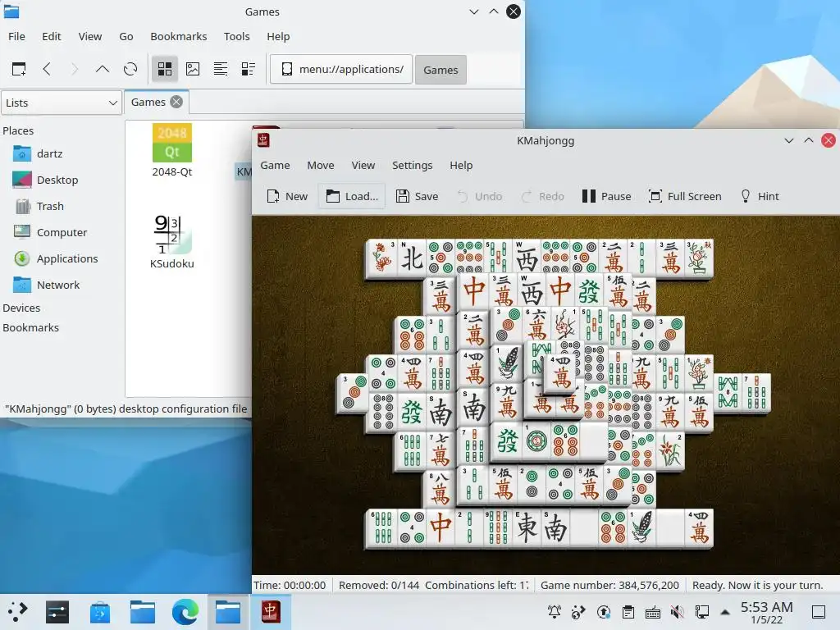840x630 pixels.
Task: Click the new tab icon in Games toolbar
Action: click(19, 69)
